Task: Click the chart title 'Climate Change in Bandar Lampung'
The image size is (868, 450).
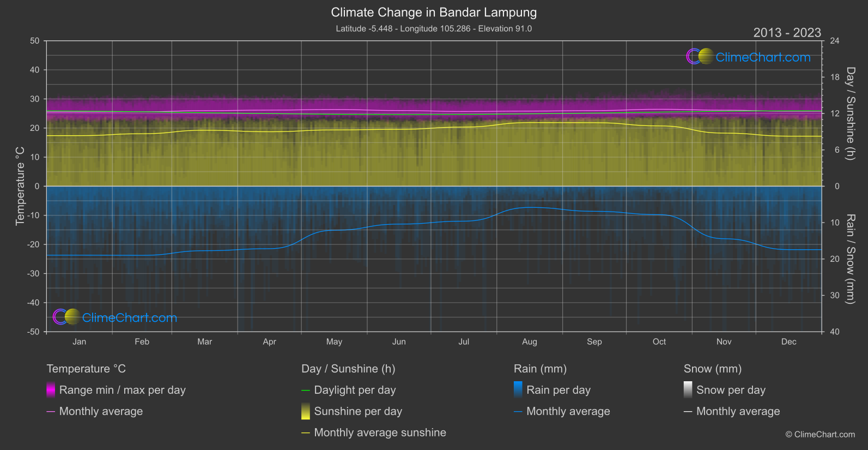Action: tap(434, 12)
